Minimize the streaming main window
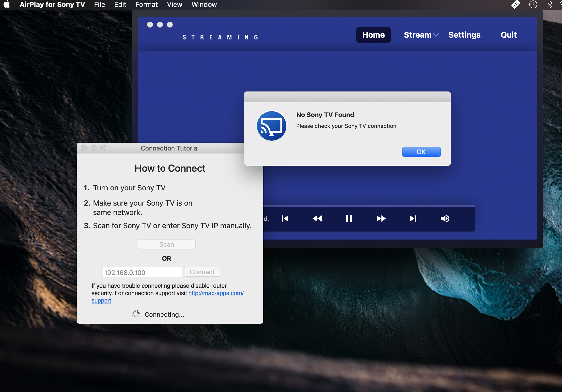This screenshot has height=392, width=562. pos(160,25)
